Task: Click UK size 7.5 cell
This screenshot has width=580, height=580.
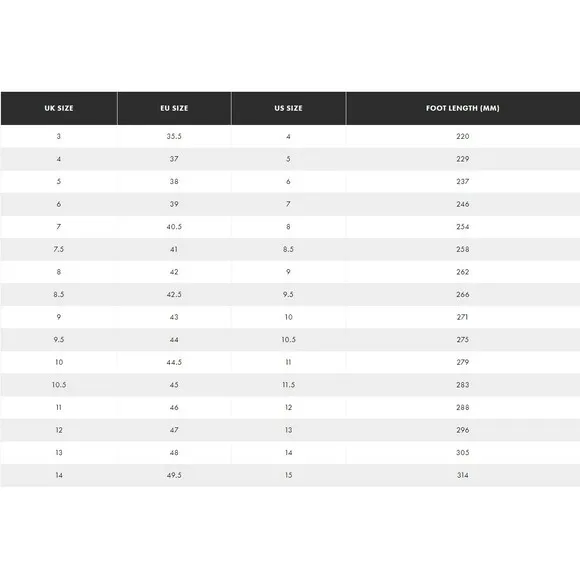Action: pos(59,249)
